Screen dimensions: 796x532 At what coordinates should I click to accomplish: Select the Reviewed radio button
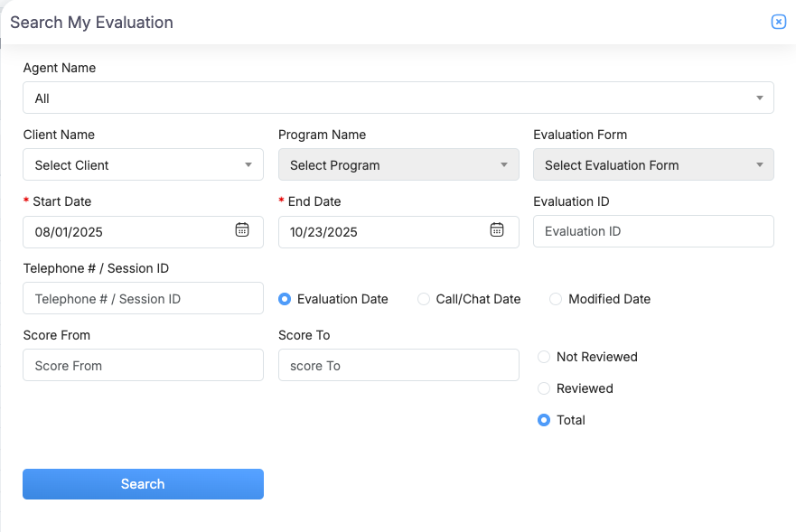tap(544, 388)
